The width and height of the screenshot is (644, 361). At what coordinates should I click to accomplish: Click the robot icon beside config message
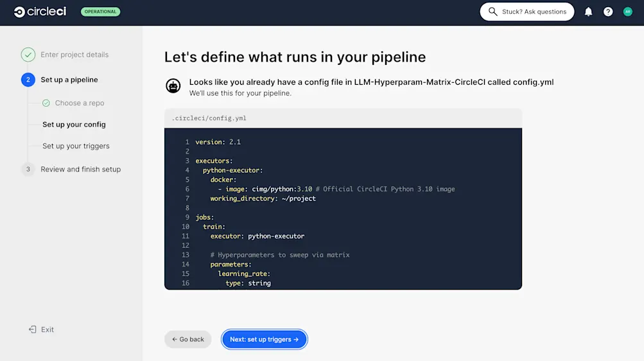coord(173,86)
